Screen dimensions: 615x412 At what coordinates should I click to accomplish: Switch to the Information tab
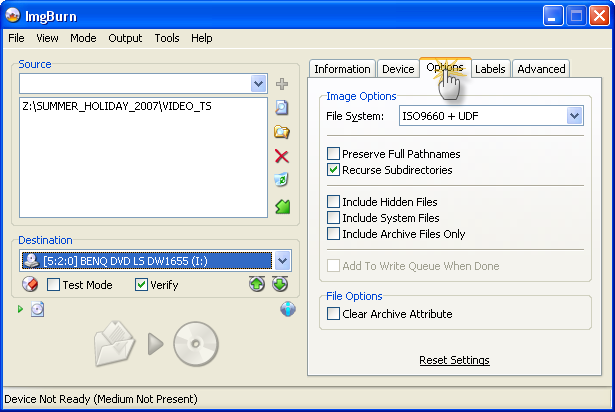point(342,69)
